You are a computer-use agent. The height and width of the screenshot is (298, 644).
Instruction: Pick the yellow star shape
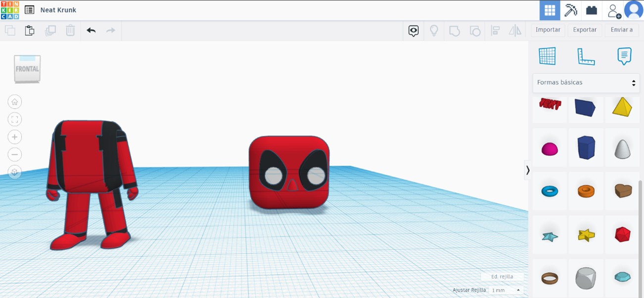[x=586, y=235]
